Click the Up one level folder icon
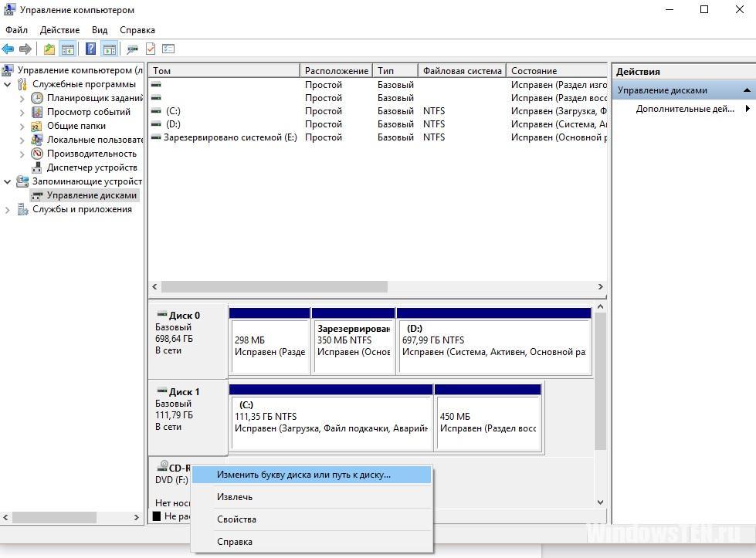 (x=49, y=49)
